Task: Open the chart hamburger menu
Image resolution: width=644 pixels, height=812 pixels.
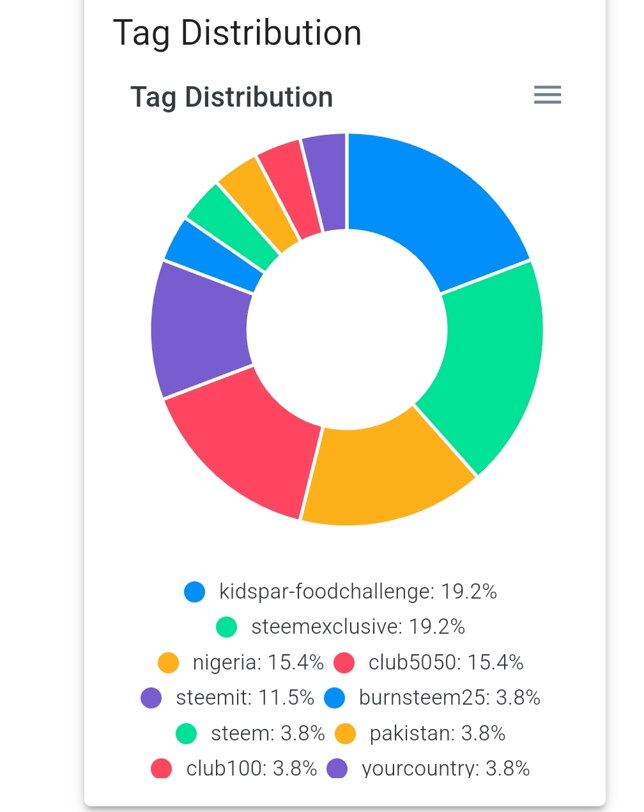Action: (548, 95)
